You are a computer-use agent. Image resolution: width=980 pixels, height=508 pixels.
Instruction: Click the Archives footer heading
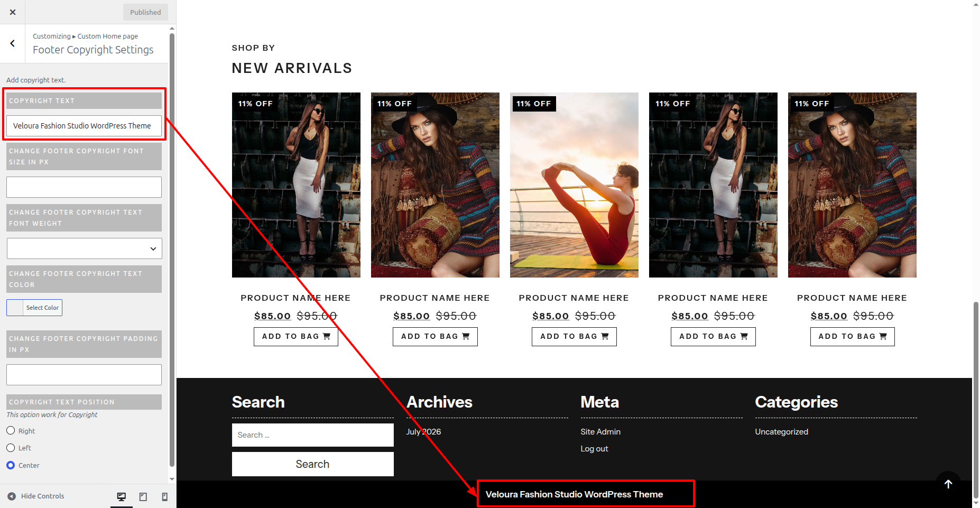click(x=439, y=402)
